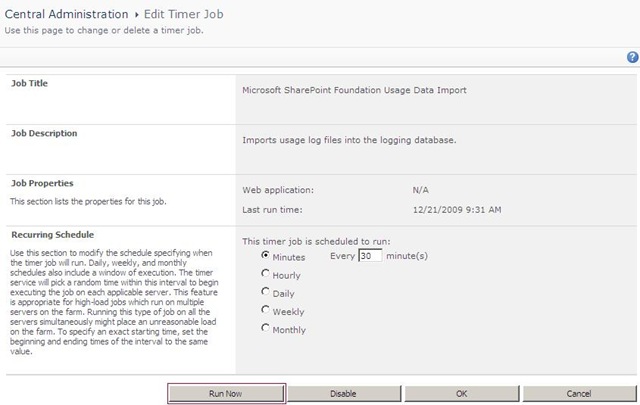Click the Web application value N/A

tap(420, 190)
